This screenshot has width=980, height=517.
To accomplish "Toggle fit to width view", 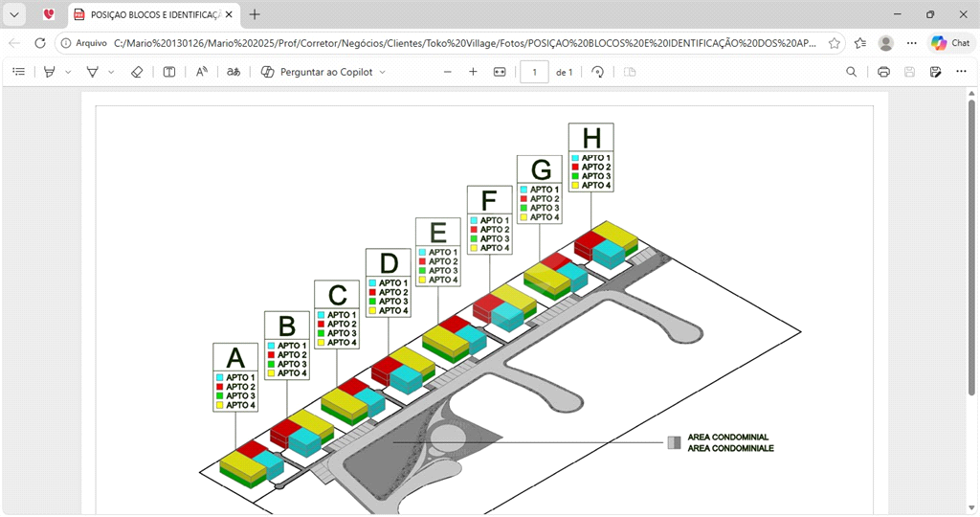I will click(x=499, y=72).
